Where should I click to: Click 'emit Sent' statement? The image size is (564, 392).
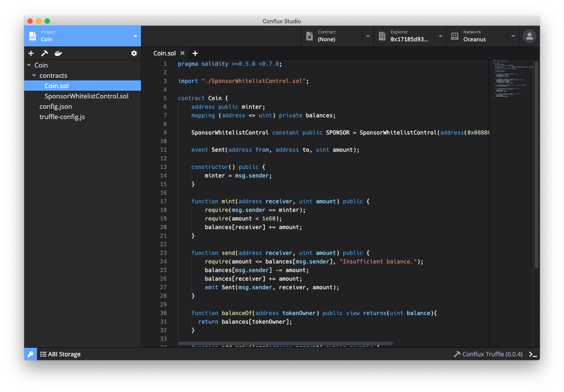(272, 287)
